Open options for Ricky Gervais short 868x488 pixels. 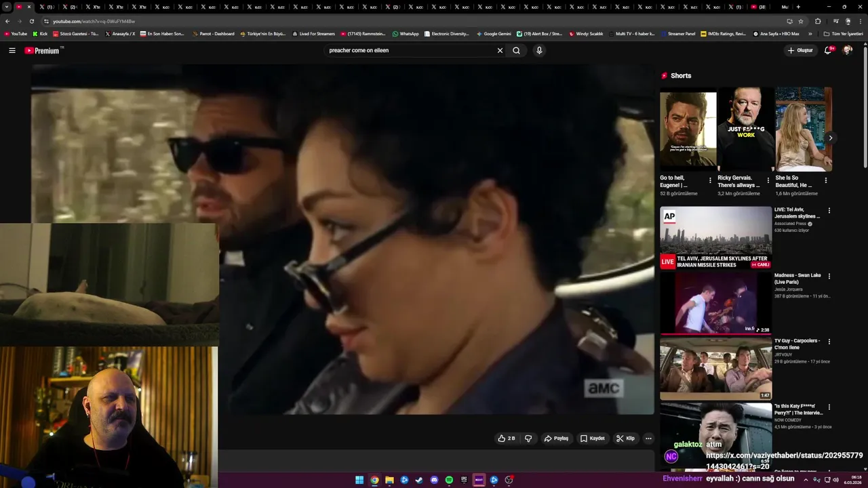point(768,180)
